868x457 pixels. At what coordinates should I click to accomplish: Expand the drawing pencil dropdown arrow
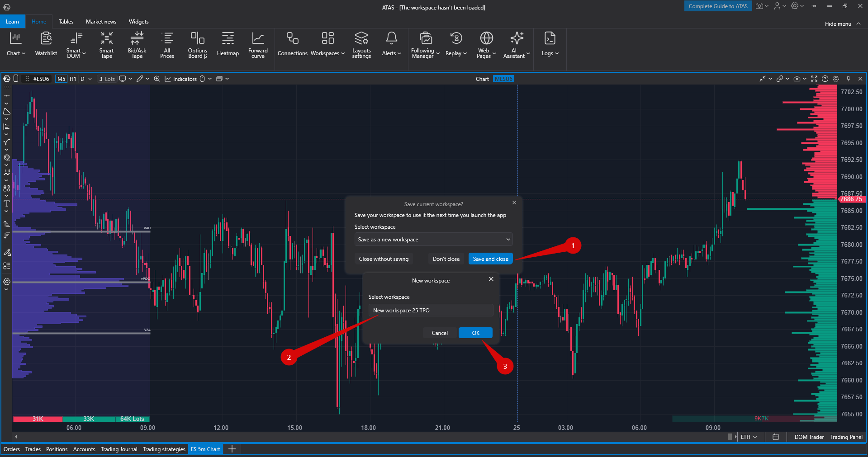tap(147, 79)
